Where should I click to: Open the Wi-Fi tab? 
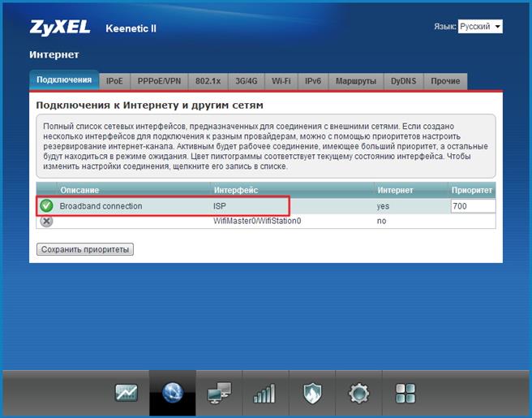[281, 81]
